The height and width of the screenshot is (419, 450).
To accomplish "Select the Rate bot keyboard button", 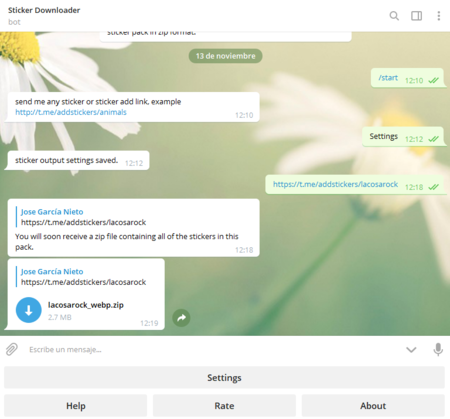I will tap(224, 405).
